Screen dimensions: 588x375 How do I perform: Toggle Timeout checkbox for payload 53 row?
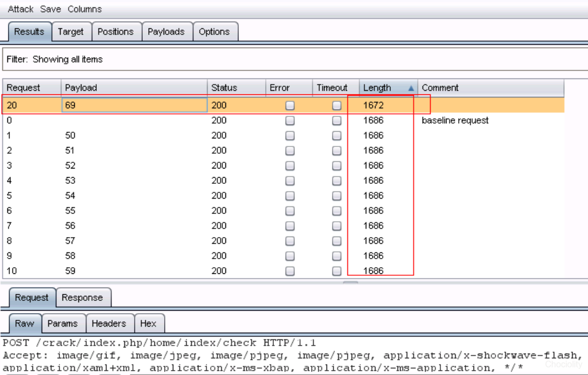(337, 180)
